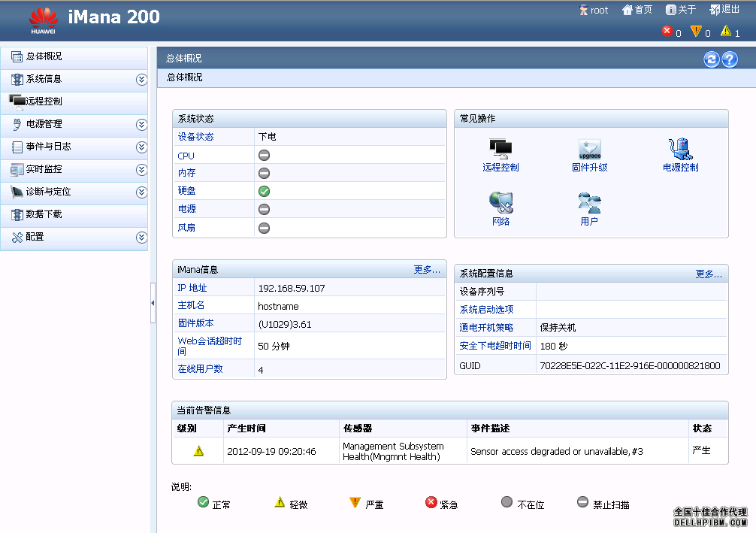Open the 主机名 link
The height and width of the screenshot is (533, 756).
click(191, 305)
